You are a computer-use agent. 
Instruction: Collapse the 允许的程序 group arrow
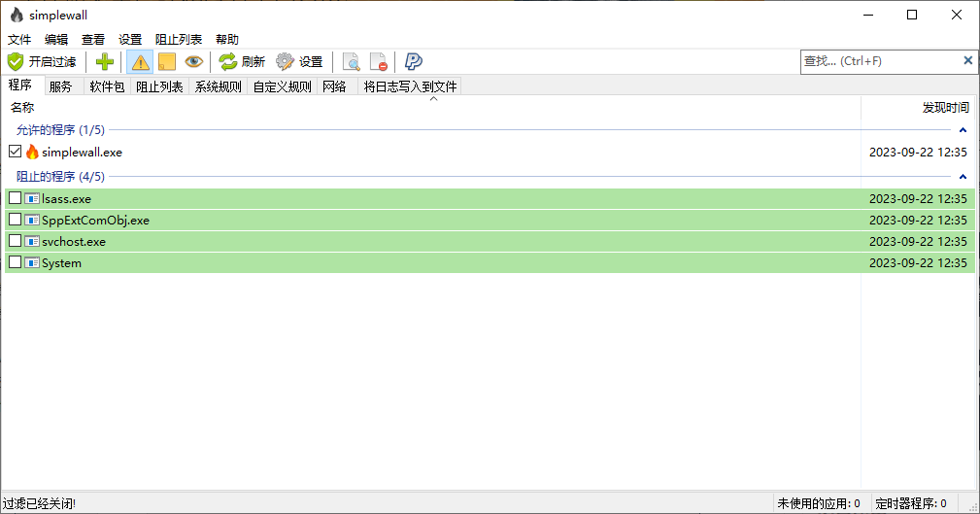click(963, 130)
